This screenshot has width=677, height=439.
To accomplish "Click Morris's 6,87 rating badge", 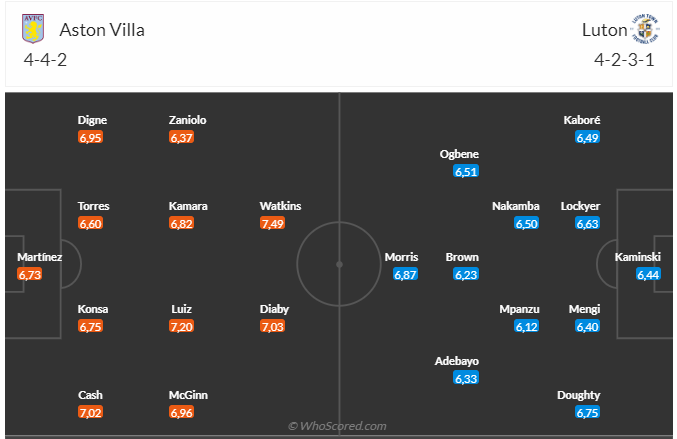I will click(x=405, y=274).
